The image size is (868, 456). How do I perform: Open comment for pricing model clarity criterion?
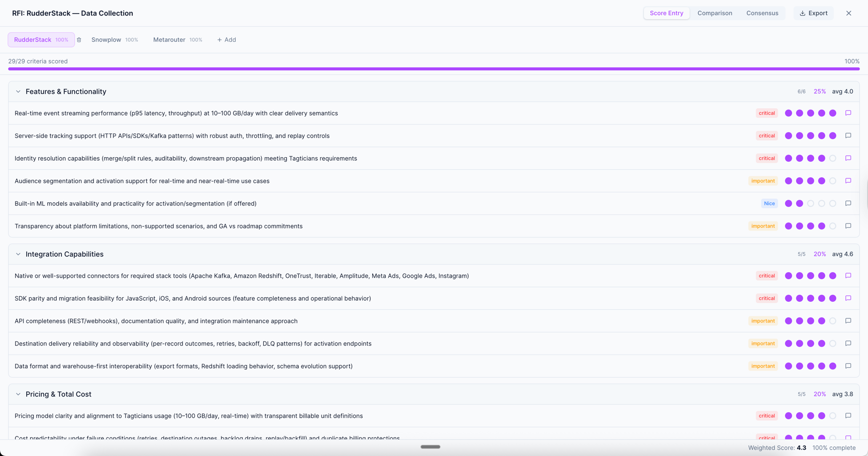coord(848,416)
